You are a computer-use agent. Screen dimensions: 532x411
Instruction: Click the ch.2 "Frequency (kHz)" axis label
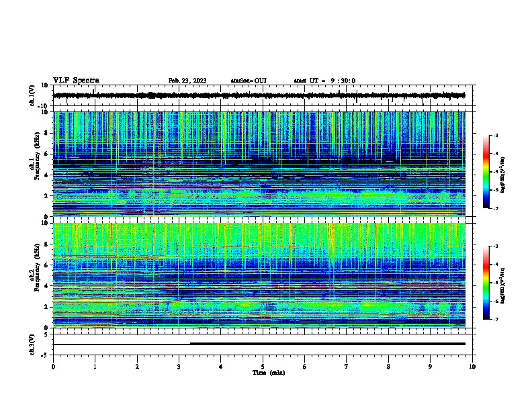tap(38, 267)
